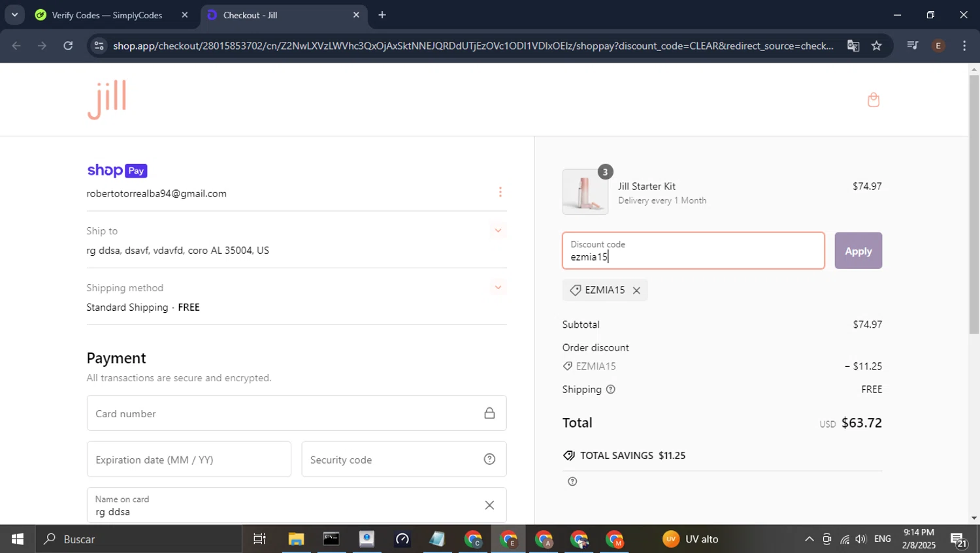Open the tab search dropdown arrow
The image size is (980, 553).
coord(14,14)
